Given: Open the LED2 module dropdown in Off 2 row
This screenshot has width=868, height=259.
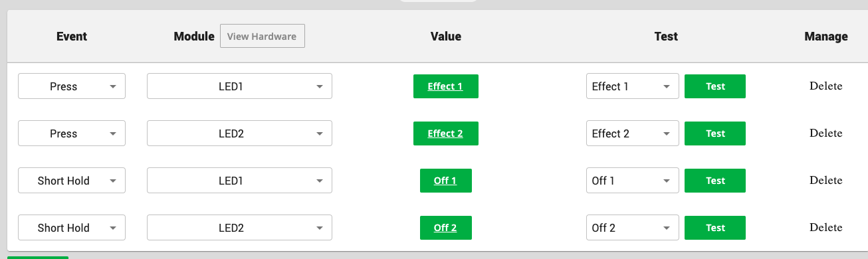Looking at the screenshot, I should pos(239,228).
